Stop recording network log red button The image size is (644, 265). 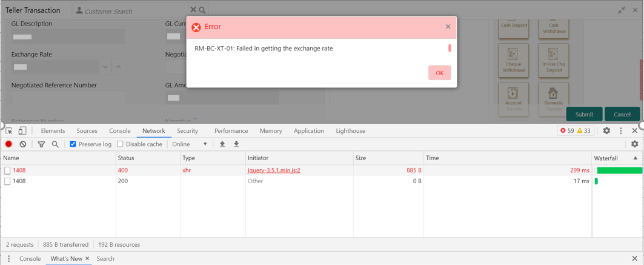tap(8, 144)
